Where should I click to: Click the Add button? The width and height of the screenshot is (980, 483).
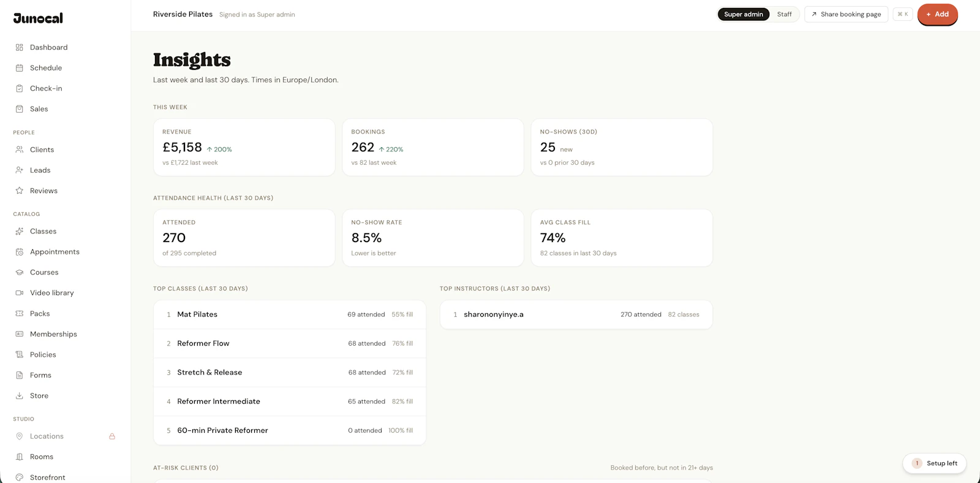(x=937, y=14)
